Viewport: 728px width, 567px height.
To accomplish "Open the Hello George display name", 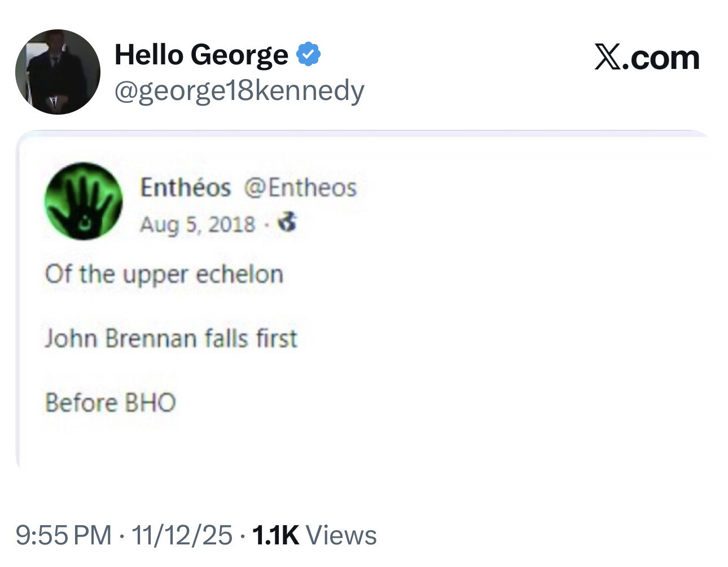I will [x=201, y=55].
